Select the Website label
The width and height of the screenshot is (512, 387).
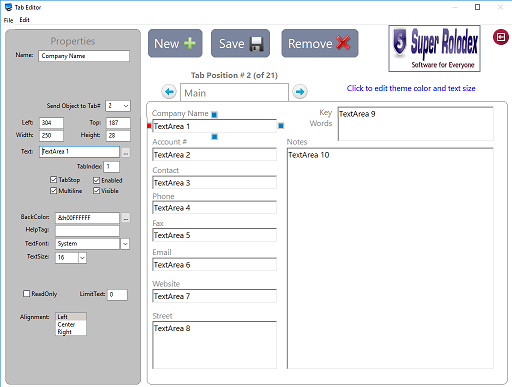pyautogui.click(x=166, y=284)
